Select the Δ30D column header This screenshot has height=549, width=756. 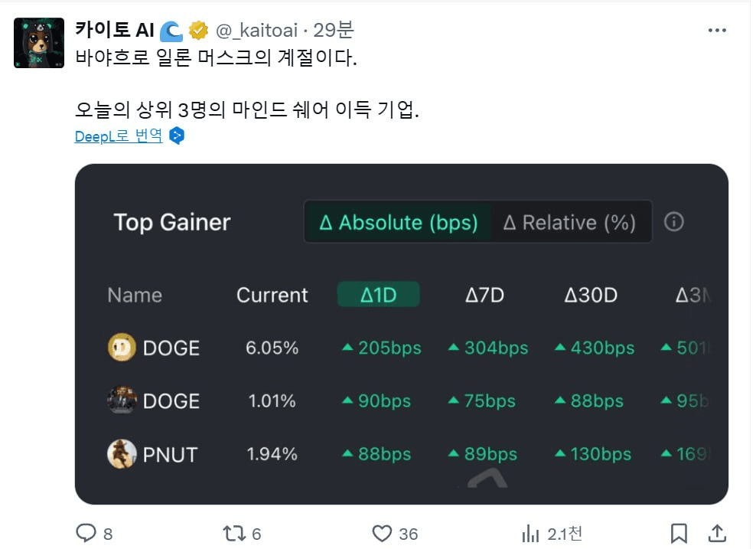[591, 295]
